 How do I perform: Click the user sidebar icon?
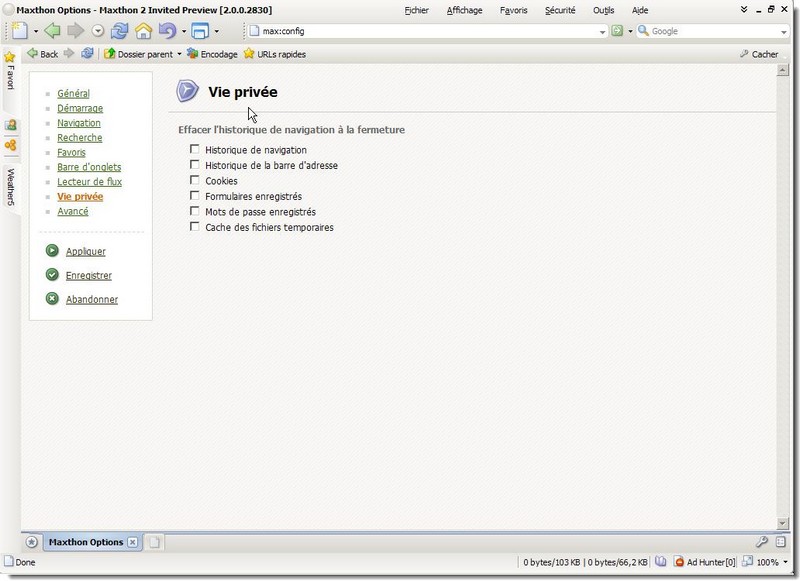(x=10, y=125)
